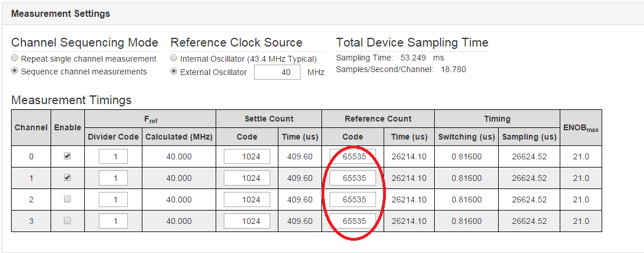Viewport: 644px width, 253px height.
Task: Click the External Oscillator MHz input field
Action: tap(277, 72)
